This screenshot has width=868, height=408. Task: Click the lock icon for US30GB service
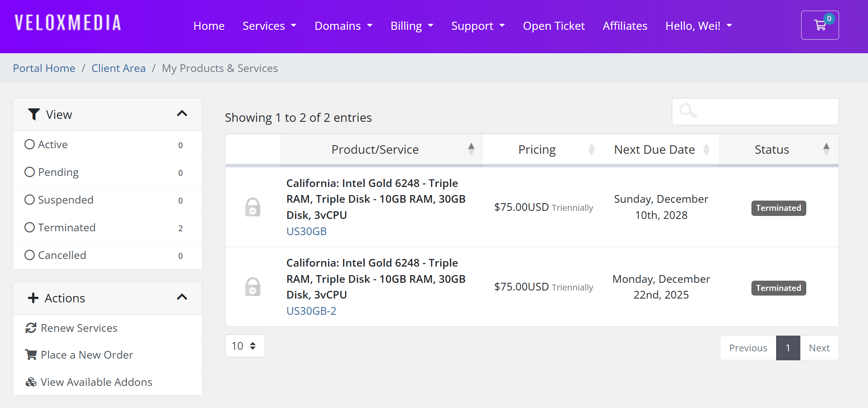[252, 207]
